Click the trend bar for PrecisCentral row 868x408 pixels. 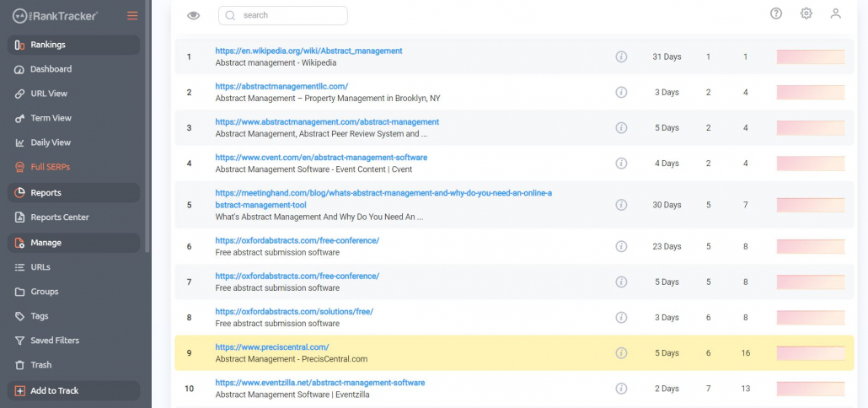[811, 353]
